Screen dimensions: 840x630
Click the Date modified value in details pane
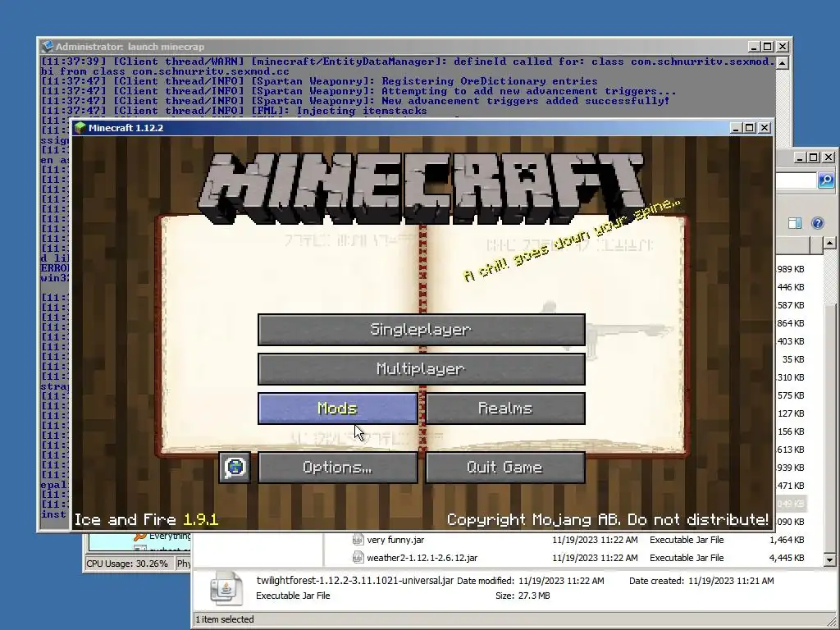561,581
